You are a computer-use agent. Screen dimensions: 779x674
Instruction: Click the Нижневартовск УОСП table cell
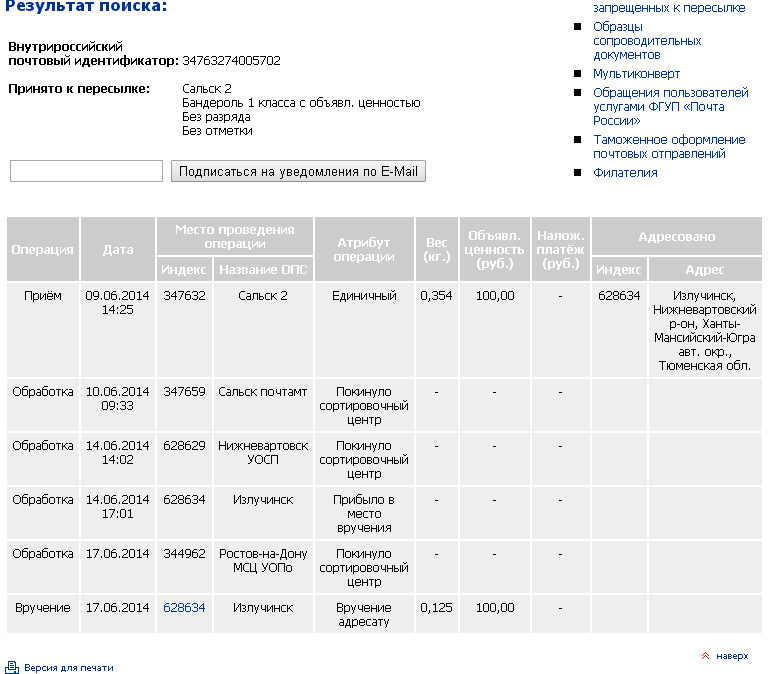click(263, 452)
